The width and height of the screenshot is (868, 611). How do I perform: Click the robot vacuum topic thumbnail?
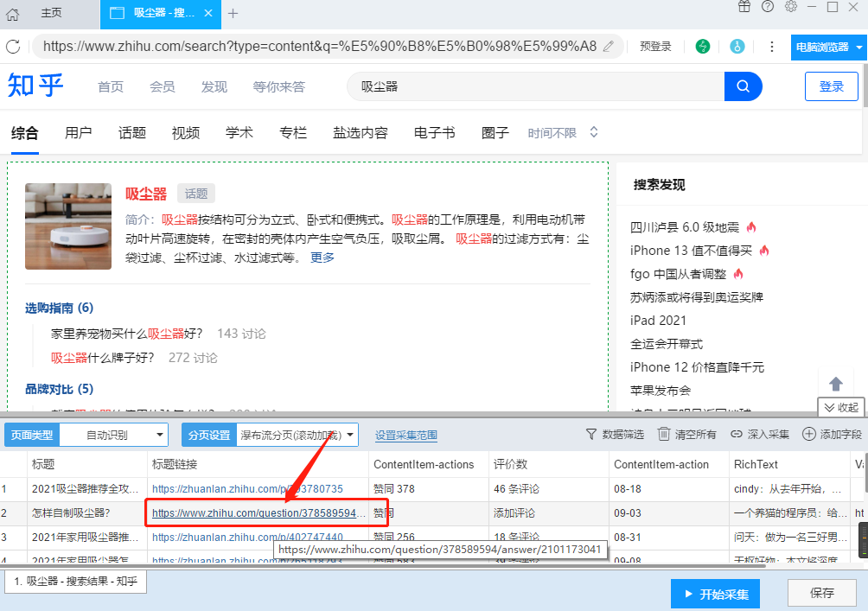click(68, 226)
